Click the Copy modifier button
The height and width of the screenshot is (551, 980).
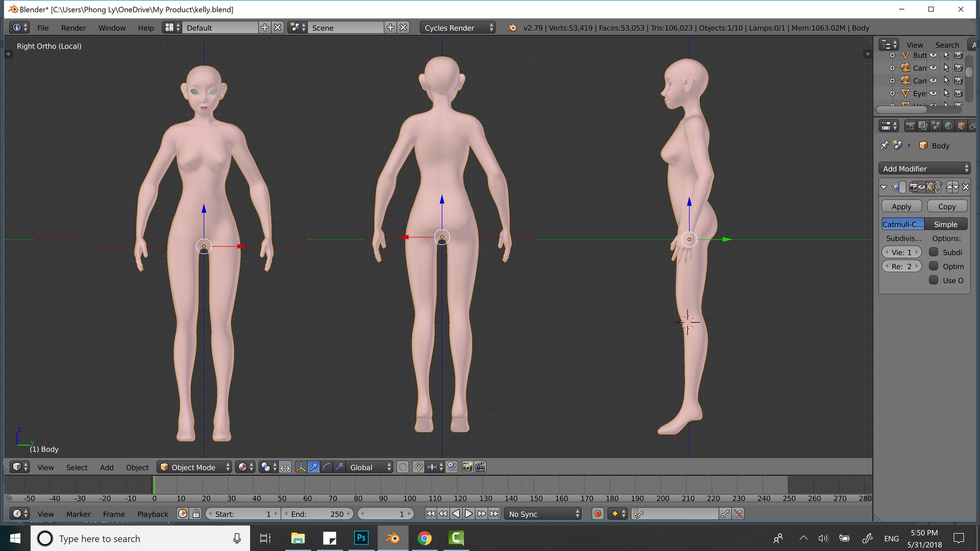[947, 206]
